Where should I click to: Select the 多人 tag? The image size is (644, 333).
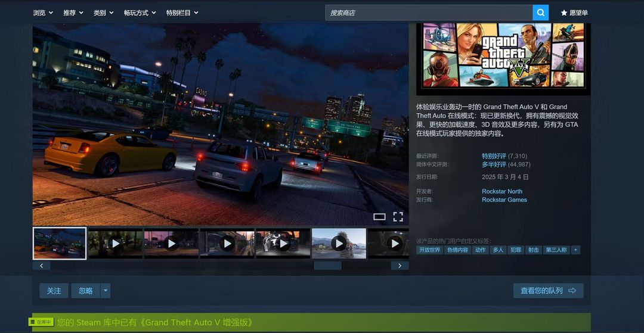click(x=498, y=250)
